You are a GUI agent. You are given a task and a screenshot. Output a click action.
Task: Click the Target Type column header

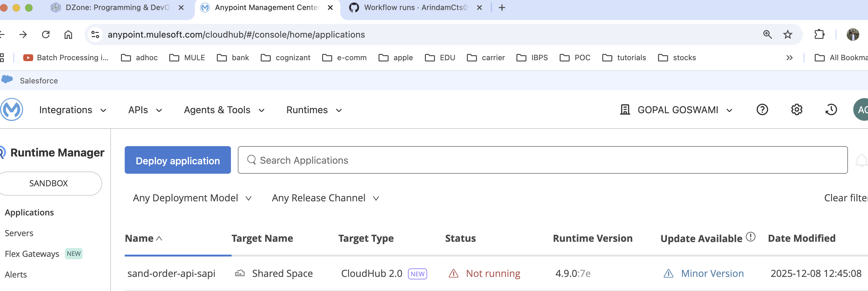pos(366,238)
